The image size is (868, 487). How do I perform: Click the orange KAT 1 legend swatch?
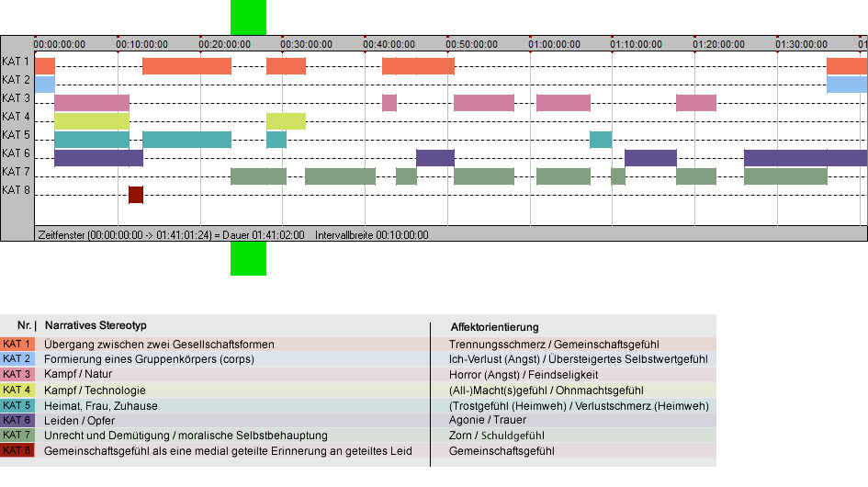[x=17, y=344]
